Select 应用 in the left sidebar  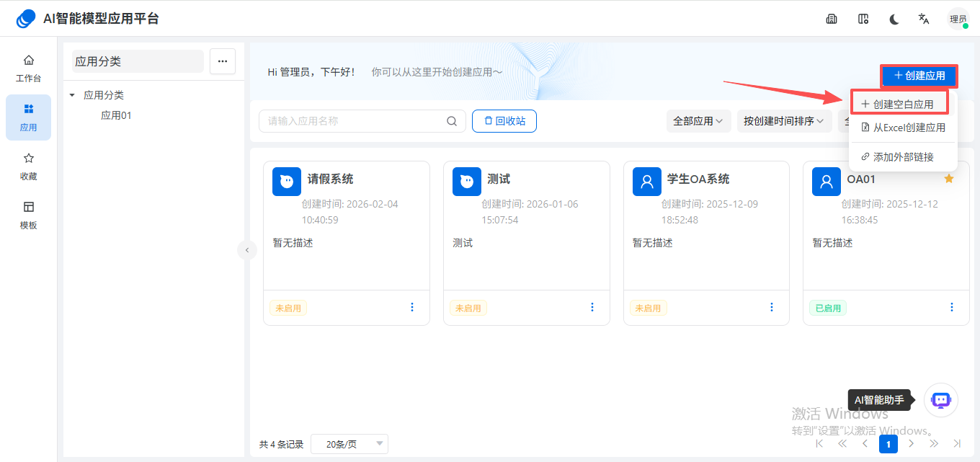point(29,117)
